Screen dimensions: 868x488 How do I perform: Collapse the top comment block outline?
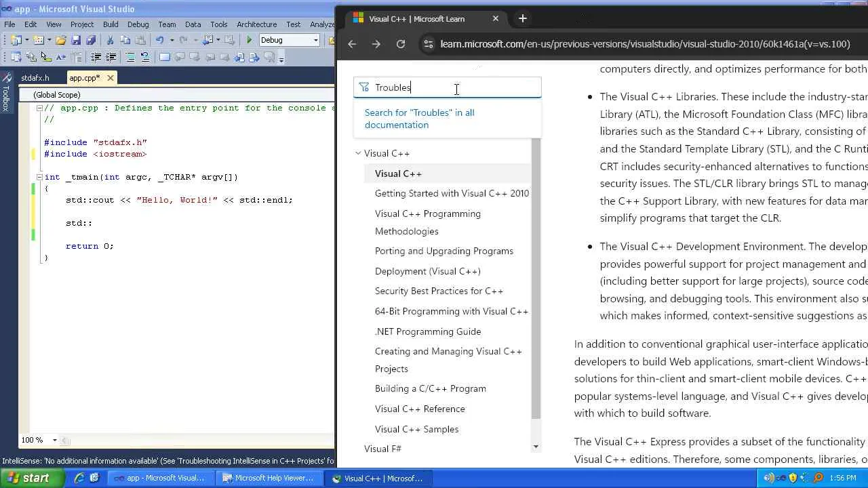(x=39, y=108)
